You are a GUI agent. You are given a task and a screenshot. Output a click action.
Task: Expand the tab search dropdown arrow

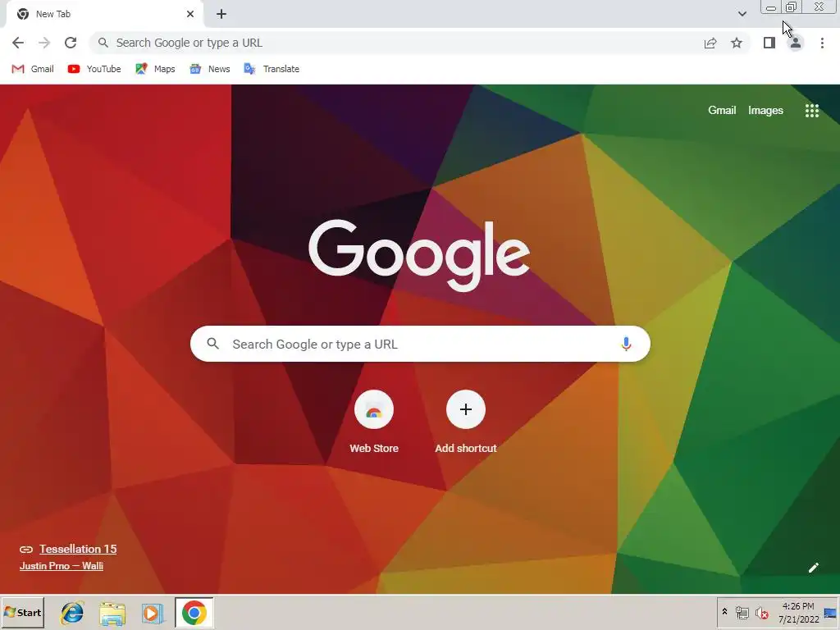click(x=742, y=14)
